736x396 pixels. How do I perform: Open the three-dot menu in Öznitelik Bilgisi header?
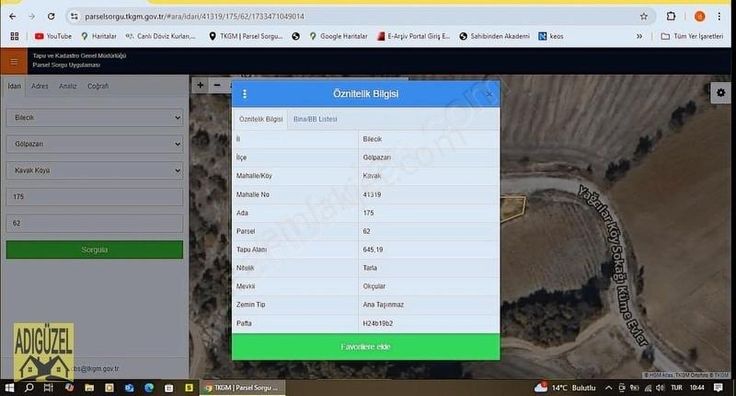(245, 94)
